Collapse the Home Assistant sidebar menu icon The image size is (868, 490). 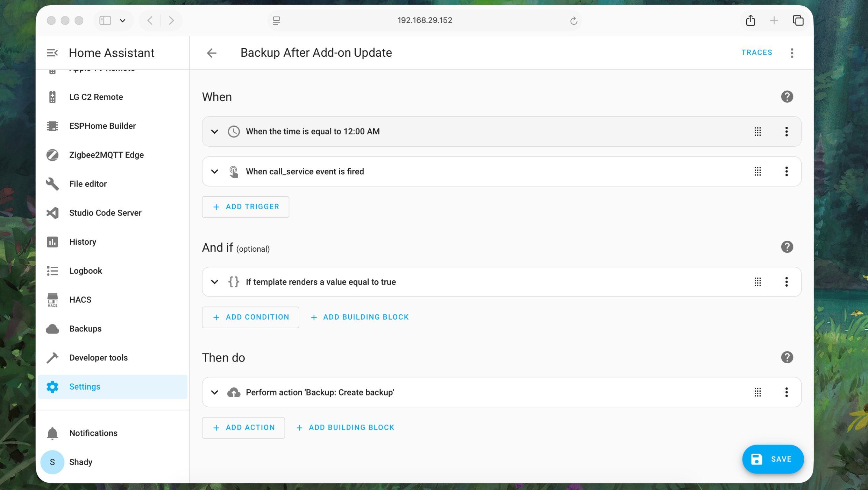(52, 53)
